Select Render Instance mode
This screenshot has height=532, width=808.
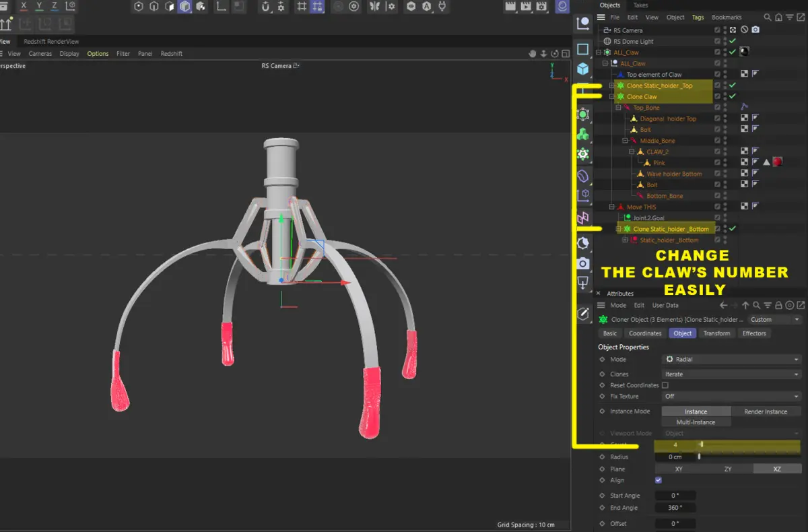(766, 411)
